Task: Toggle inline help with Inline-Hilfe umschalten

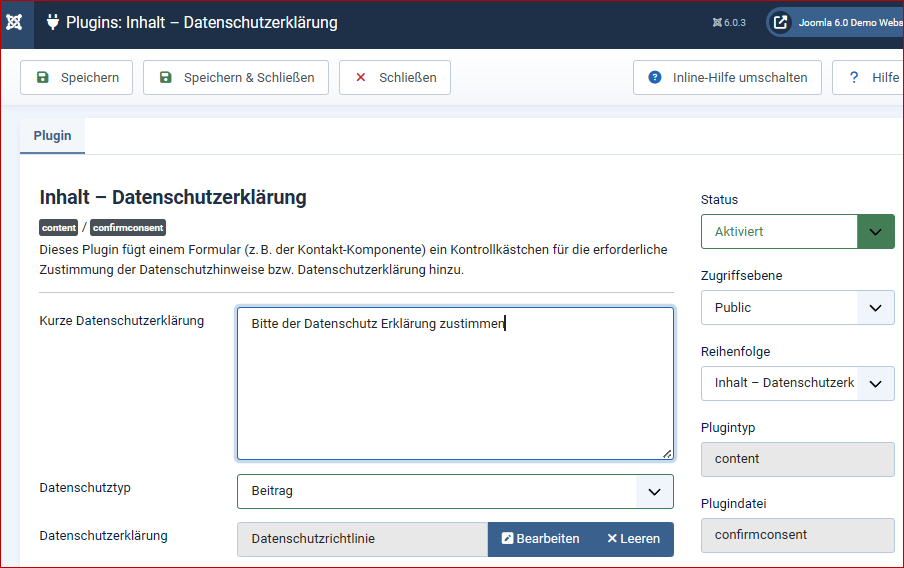Action: click(727, 78)
